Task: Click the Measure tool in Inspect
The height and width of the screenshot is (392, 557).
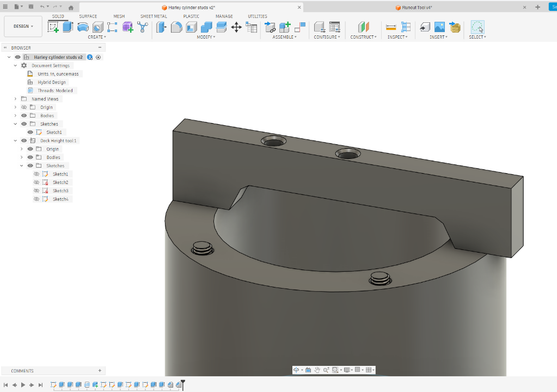Action: point(391,27)
